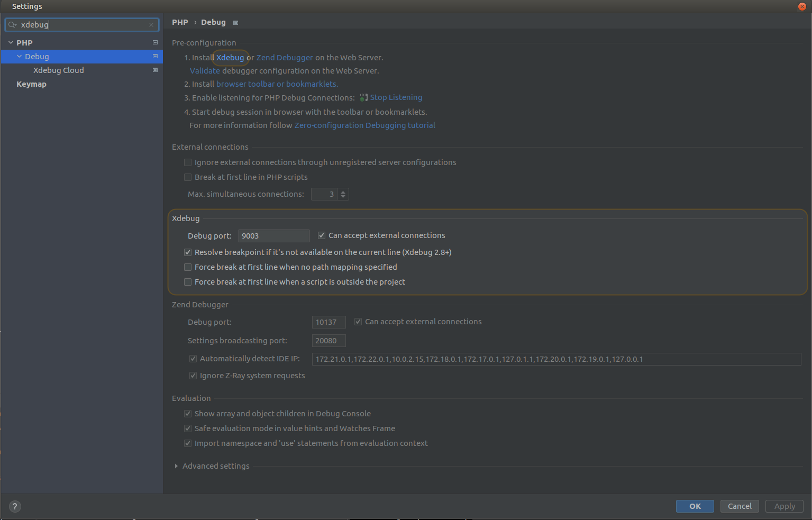Select Keymap in settings tree
Viewport: 812px width, 520px height.
(x=31, y=84)
